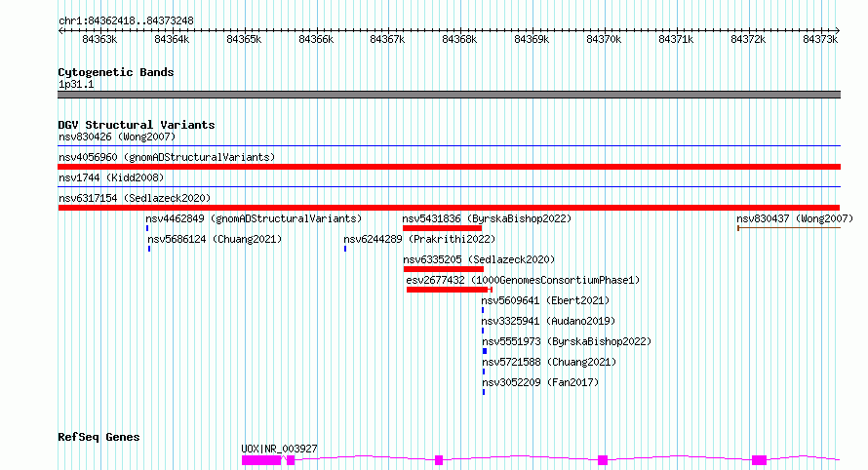Click the DGV Structural Variants track title
The image size is (868, 470).
[137, 125]
